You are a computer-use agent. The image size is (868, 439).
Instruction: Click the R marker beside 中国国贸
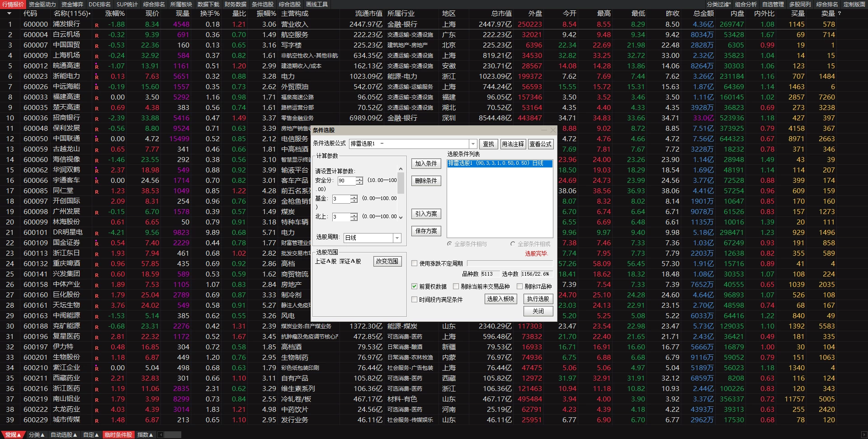pyautogui.click(x=96, y=46)
